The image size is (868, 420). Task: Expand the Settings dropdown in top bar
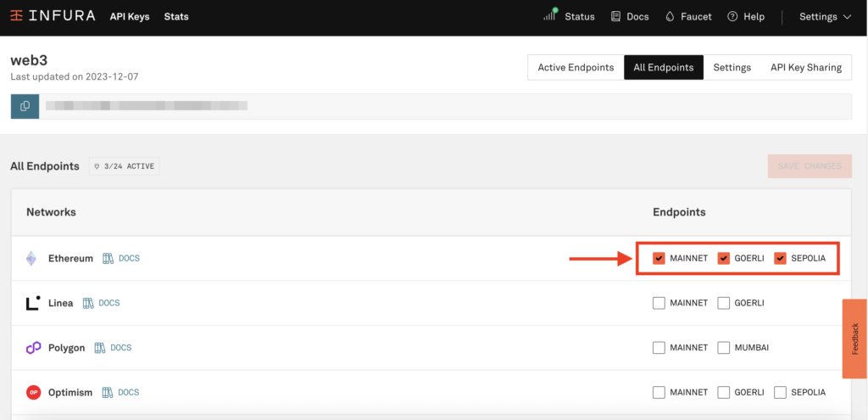[x=825, y=17]
